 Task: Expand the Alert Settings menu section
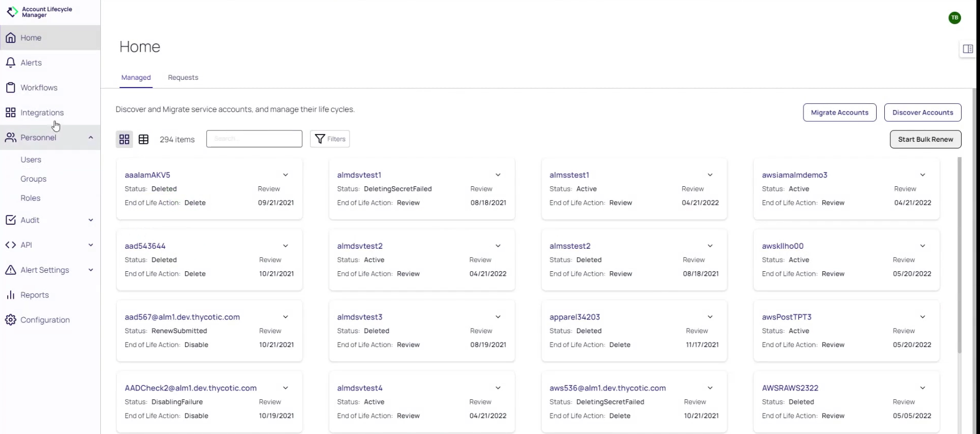click(91, 270)
